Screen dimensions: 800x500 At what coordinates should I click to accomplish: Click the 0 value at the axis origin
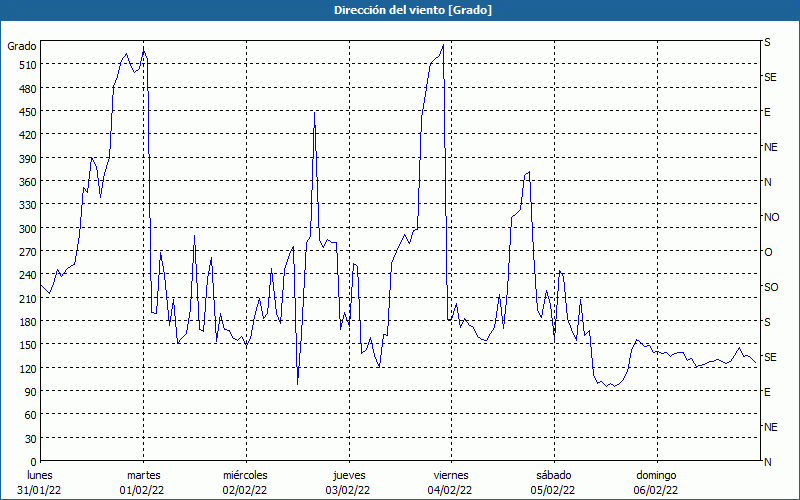[x=34, y=462]
